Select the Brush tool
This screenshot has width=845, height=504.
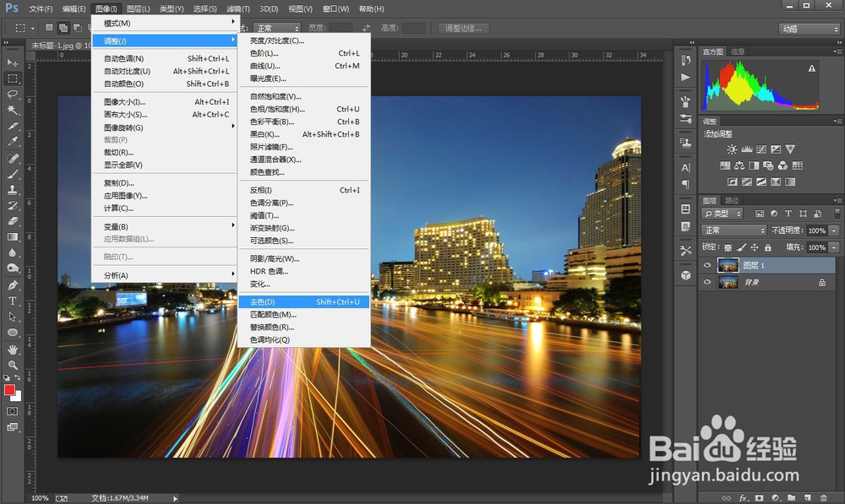[13, 174]
